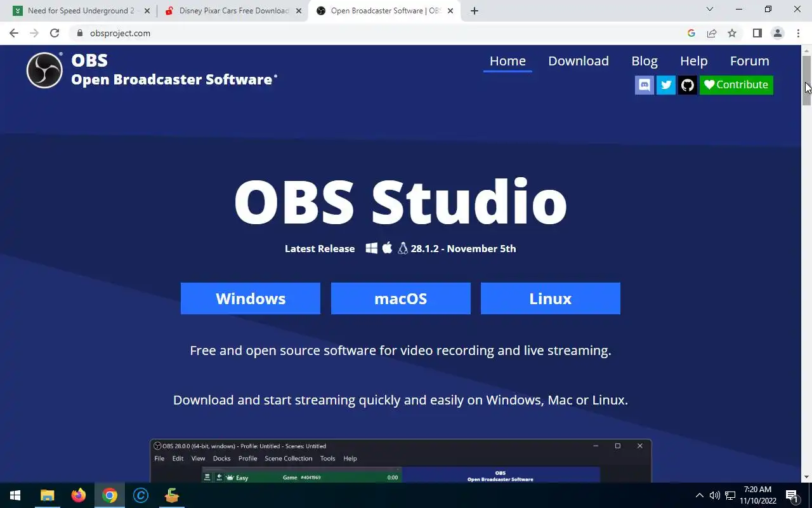Open a new tab with plus button
This screenshot has height=508, width=812.
coord(475,11)
